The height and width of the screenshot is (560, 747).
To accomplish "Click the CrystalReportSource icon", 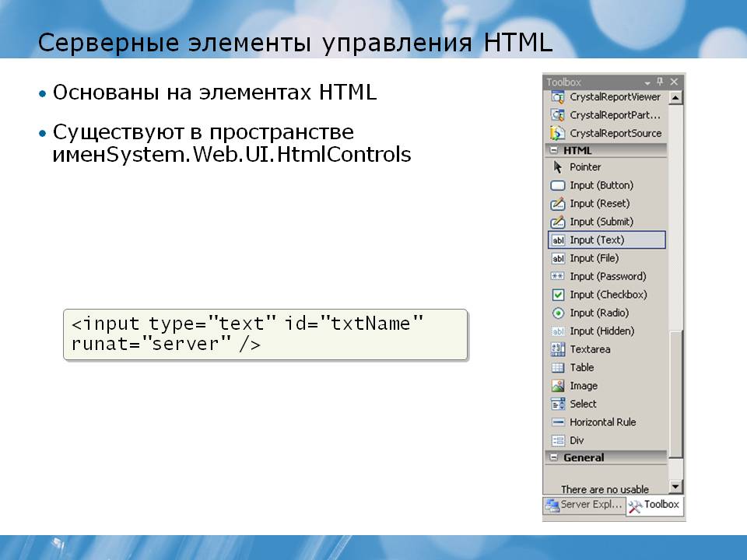I will 557,133.
